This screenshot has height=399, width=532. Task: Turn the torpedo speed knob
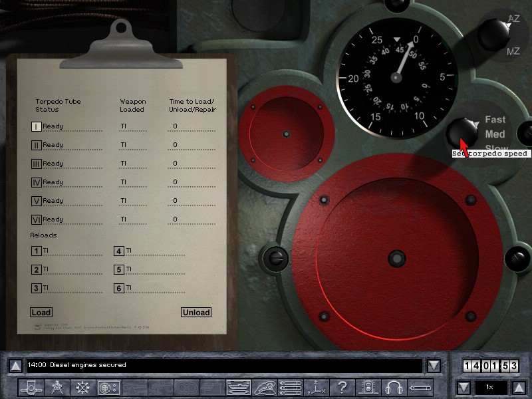point(462,131)
